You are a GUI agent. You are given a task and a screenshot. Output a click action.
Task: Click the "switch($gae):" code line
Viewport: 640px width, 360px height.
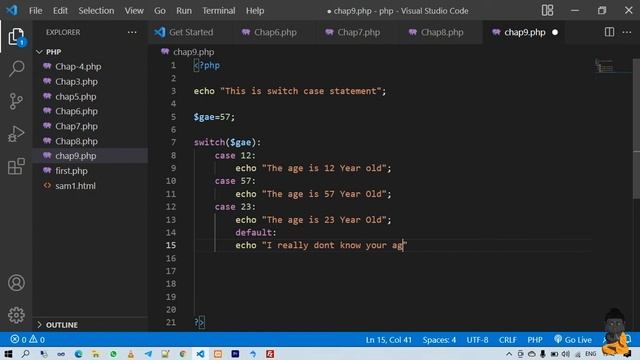227,142
